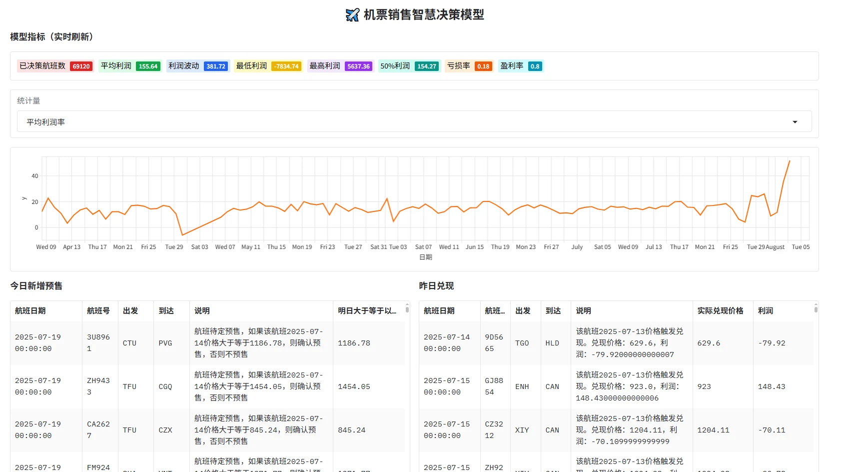The image size is (868, 472).
Task: Select the CGQ arrival cell
Action: pyautogui.click(x=172, y=386)
